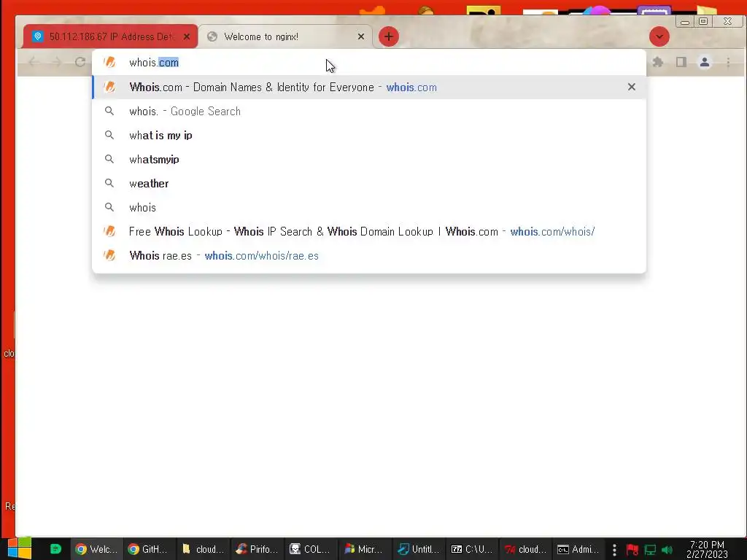Click the red flag tray icon
This screenshot has width=747, height=560.
pyautogui.click(x=632, y=550)
